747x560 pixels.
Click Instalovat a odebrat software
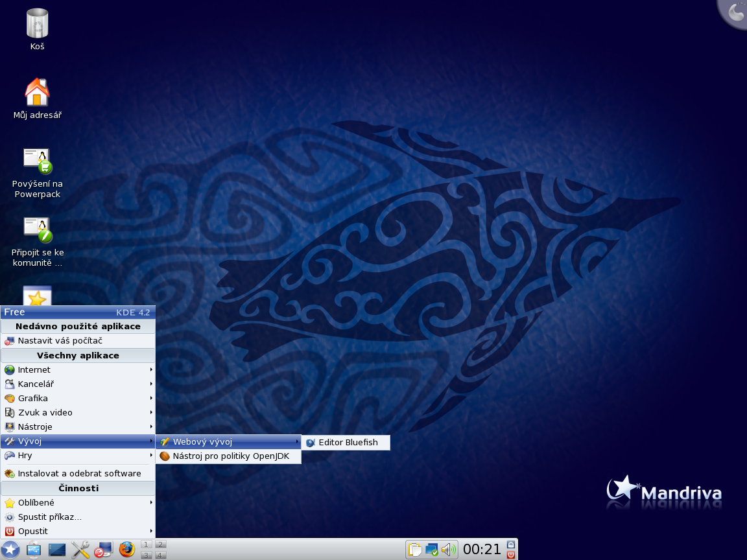(78, 473)
